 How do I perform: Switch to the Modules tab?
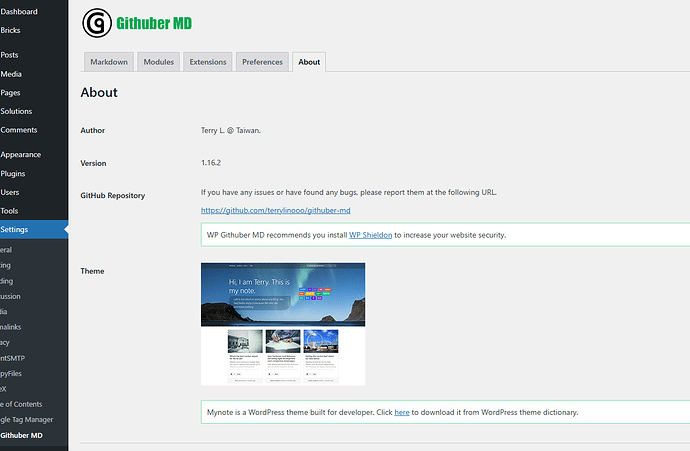[158, 62]
